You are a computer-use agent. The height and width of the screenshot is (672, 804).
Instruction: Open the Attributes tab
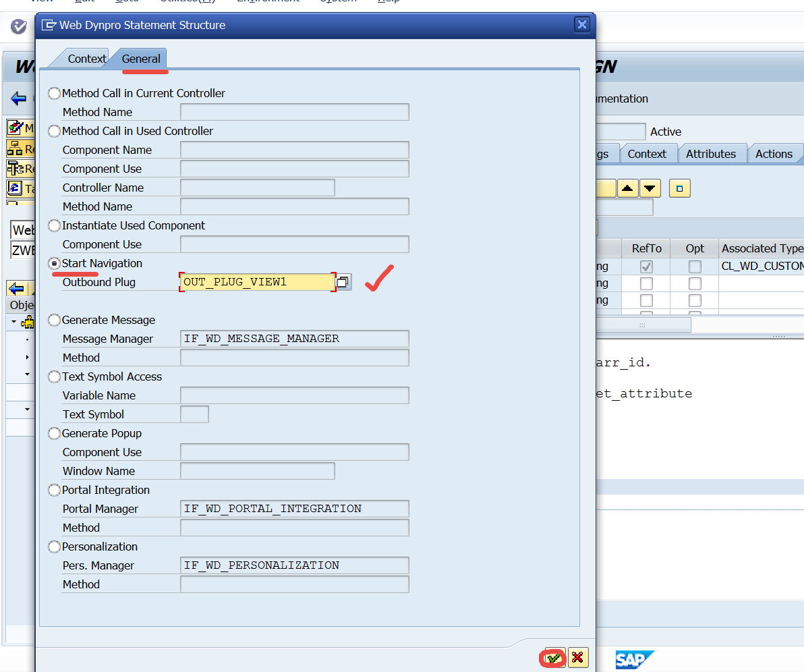pyautogui.click(x=710, y=154)
